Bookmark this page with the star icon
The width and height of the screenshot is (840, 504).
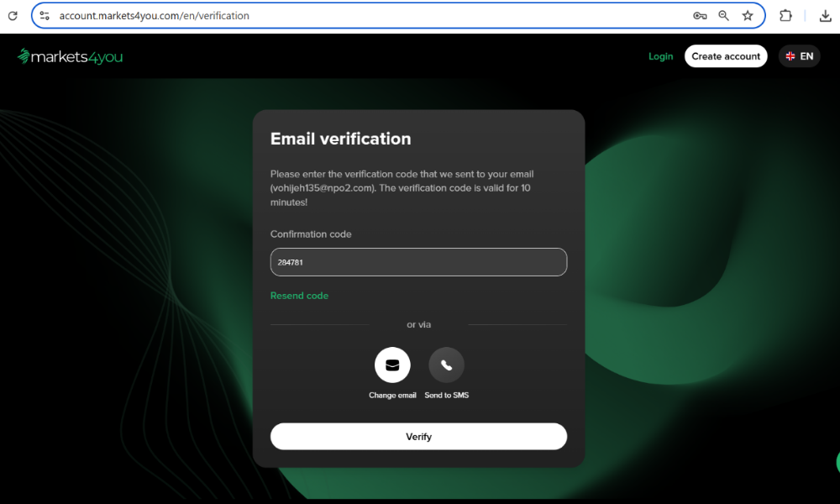pyautogui.click(x=748, y=16)
